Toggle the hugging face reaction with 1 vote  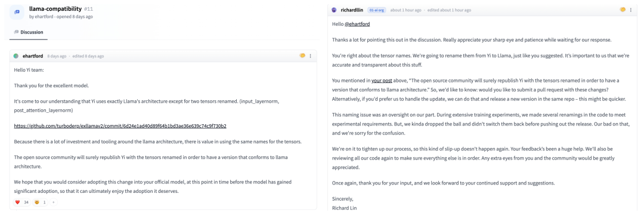click(x=41, y=202)
